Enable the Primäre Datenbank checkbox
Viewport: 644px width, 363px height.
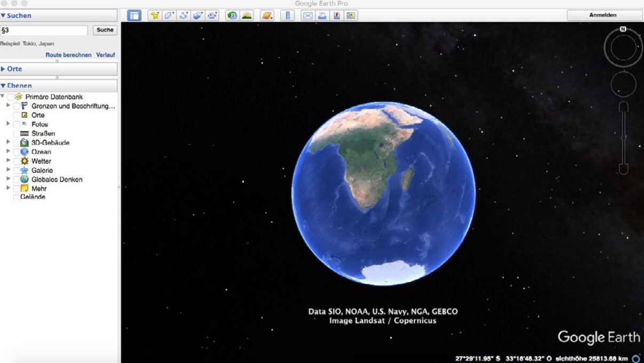[11, 97]
